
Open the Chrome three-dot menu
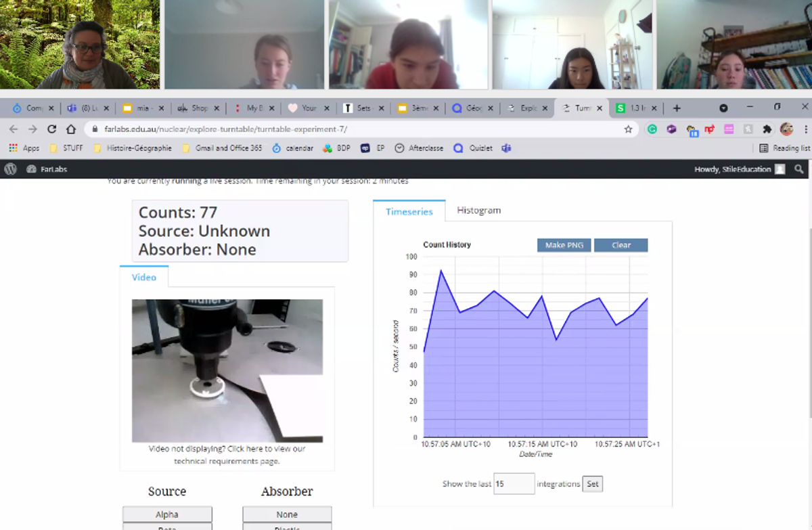pyautogui.click(x=805, y=129)
